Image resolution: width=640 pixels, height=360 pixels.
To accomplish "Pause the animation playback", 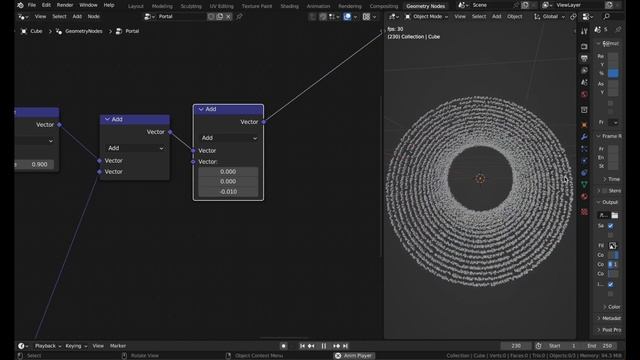I will click(324, 346).
